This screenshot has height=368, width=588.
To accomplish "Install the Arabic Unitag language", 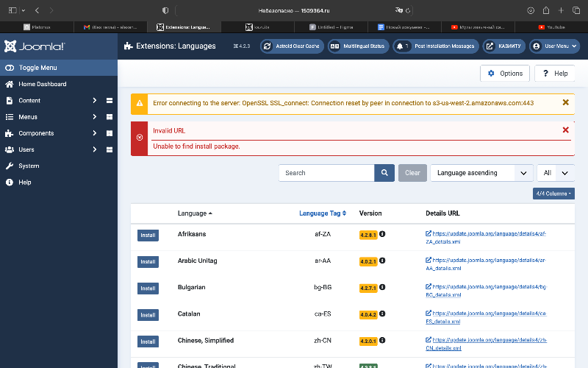I will [148, 262].
